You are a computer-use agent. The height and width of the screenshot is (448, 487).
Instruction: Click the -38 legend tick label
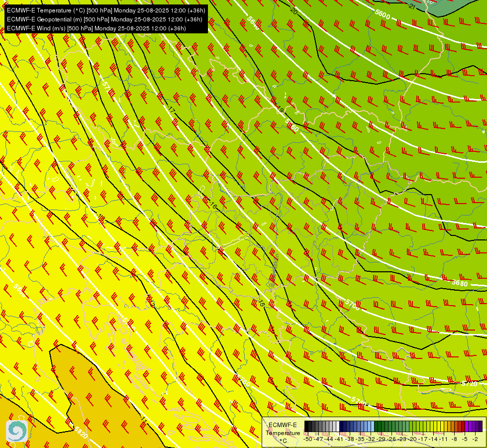[349, 439]
